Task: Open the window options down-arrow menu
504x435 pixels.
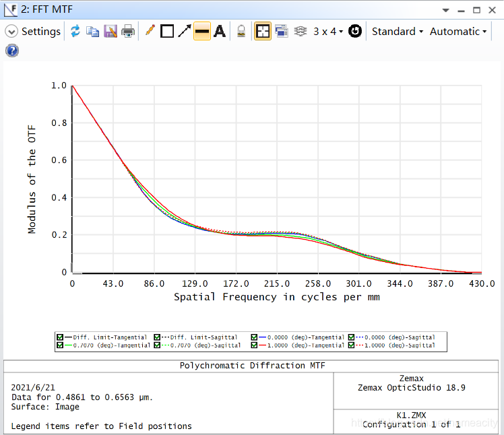Action: click(445, 10)
